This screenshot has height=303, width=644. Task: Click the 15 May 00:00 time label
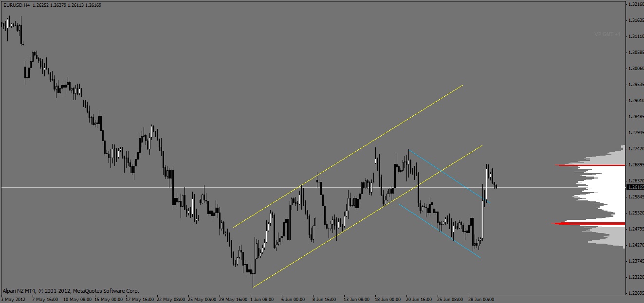click(x=109, y=299)
